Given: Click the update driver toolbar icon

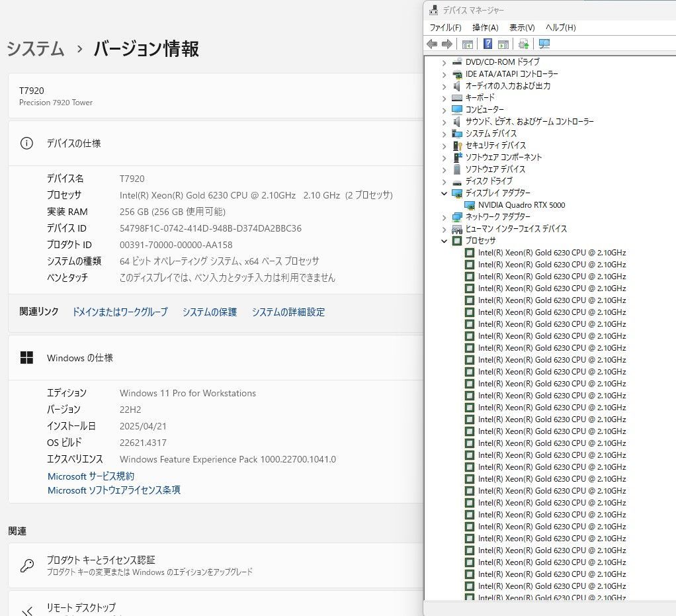Looking at the screenshot, I should click(523, 44).
